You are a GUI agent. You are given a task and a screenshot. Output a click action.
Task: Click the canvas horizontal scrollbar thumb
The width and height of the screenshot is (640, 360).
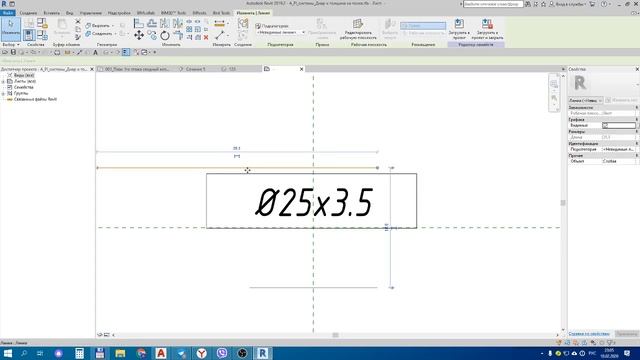click(335, 335)
